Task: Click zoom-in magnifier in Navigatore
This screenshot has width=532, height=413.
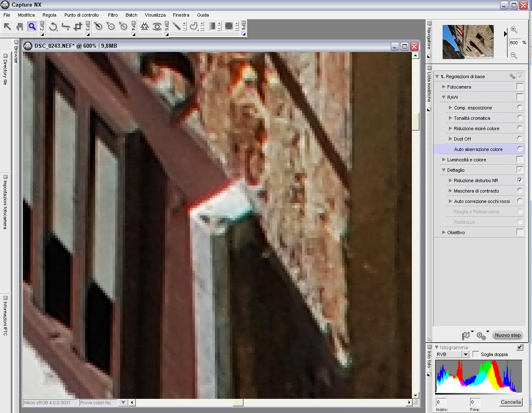Action: coord(514,30)
